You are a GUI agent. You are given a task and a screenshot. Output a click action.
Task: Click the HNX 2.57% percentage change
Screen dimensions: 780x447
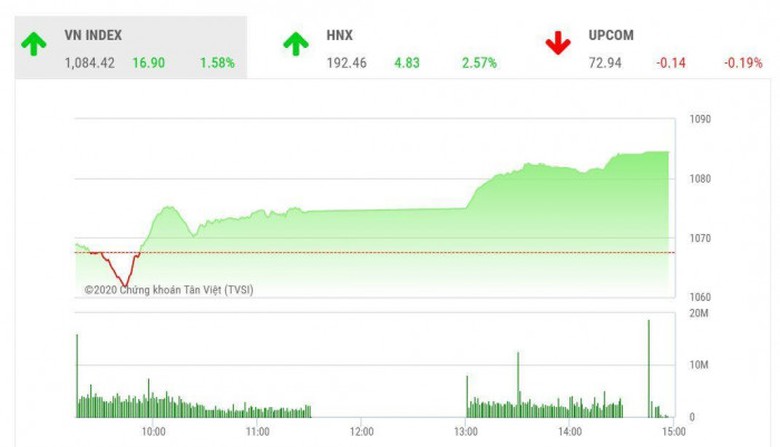(x=479, y=62)
